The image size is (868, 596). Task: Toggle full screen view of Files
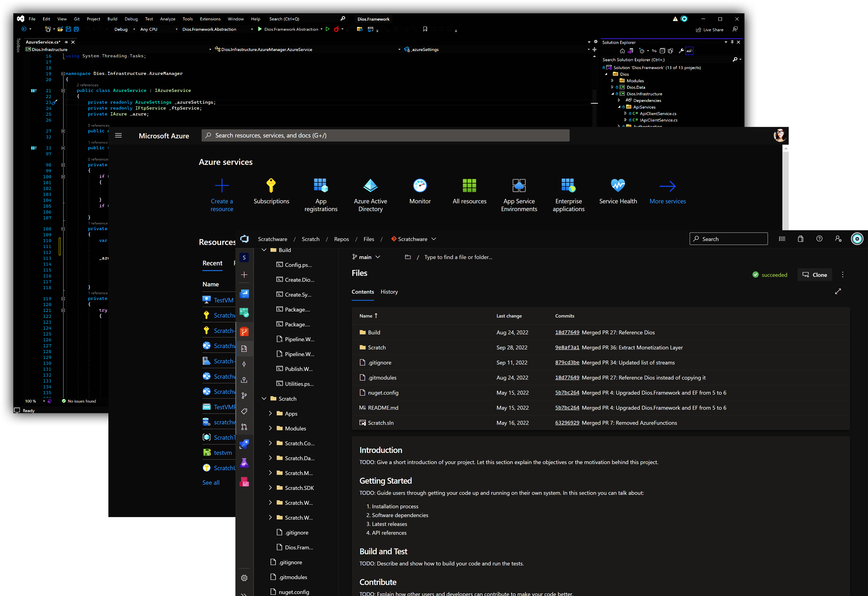[838, 291]
